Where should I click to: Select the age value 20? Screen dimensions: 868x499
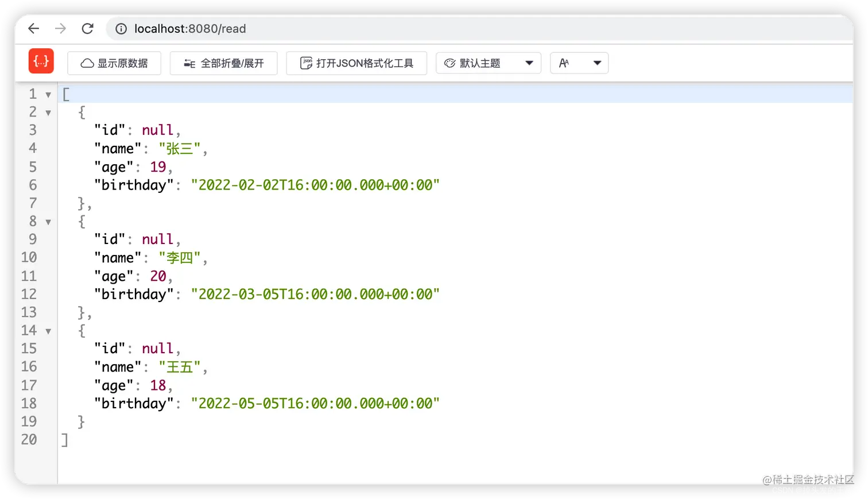(158, 276)
